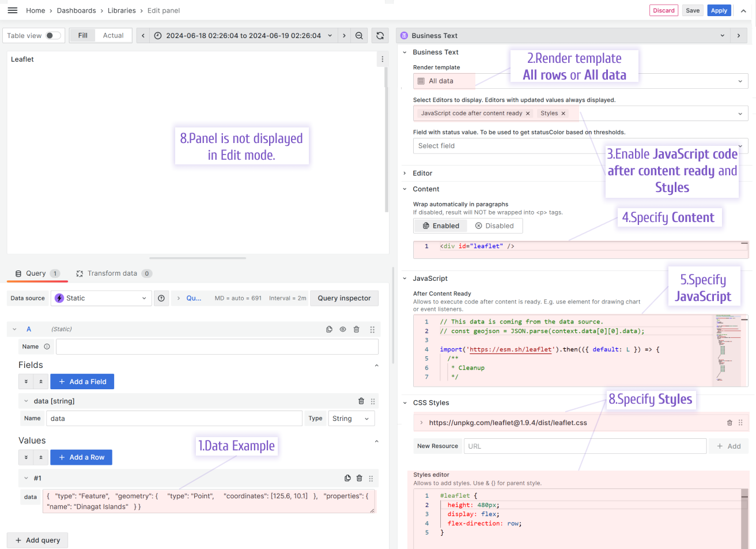The image size is (756, 549).
Task: Zoom out the time range with magnifier icon
Action: click(x=359, y=35)
